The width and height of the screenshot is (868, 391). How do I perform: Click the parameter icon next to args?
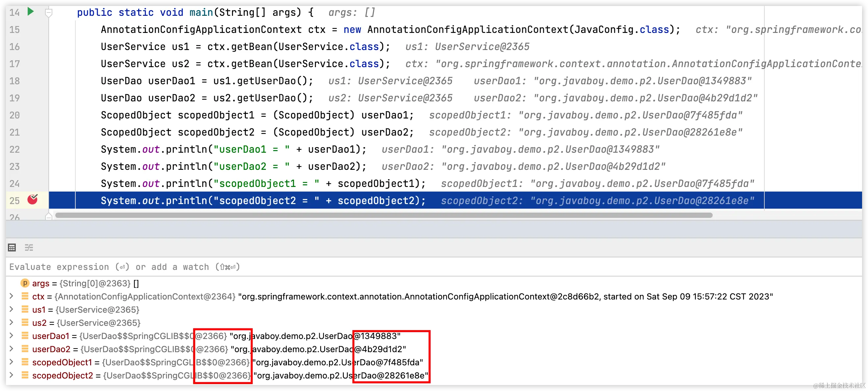pos(25,283)
